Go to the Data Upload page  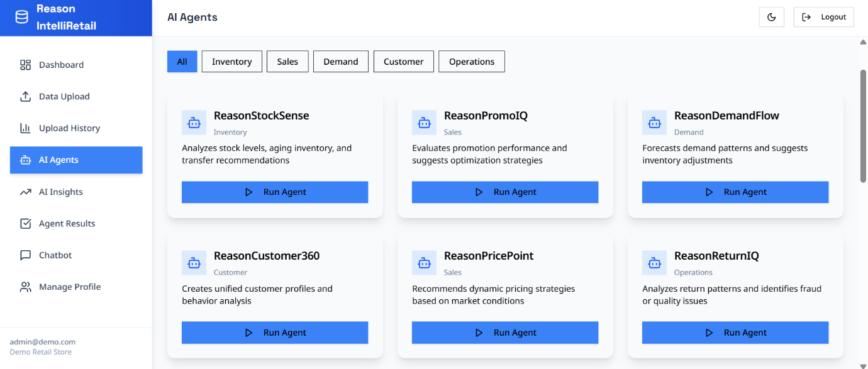coord(64,96)
